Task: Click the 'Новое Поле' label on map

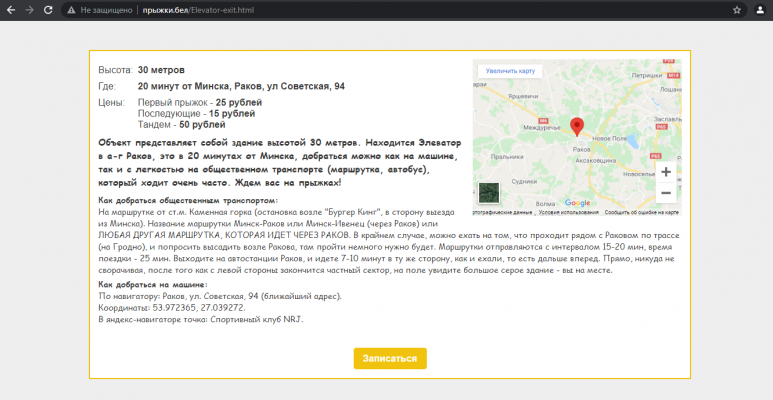Action: tap(608, 138)
